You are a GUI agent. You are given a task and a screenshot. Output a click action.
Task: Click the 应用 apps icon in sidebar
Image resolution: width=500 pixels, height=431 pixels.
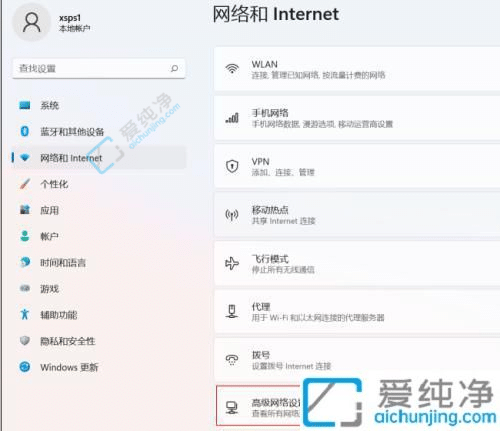coord(25,210)
